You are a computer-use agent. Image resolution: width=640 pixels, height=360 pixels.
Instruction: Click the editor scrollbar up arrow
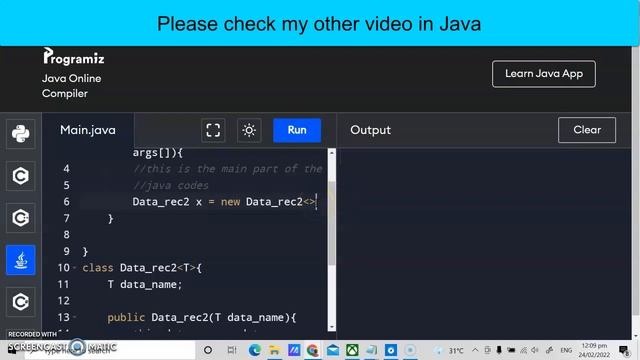click(x=332, y=153)
